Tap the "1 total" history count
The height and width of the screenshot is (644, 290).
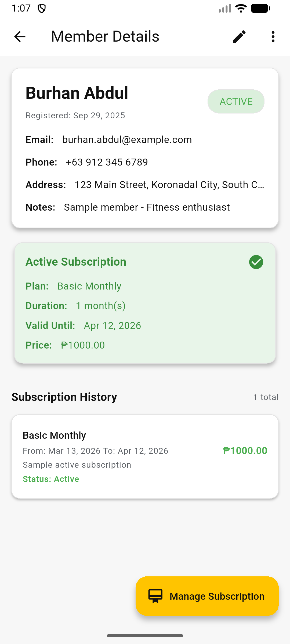[x=266, y=397]
